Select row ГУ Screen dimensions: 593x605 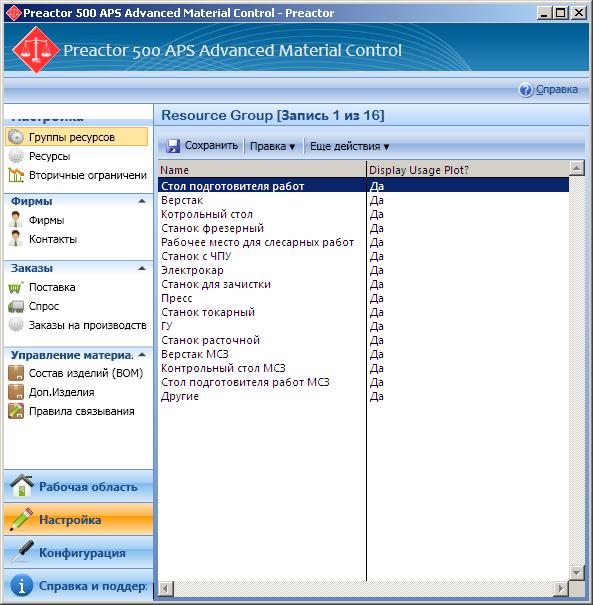point(363,326)
